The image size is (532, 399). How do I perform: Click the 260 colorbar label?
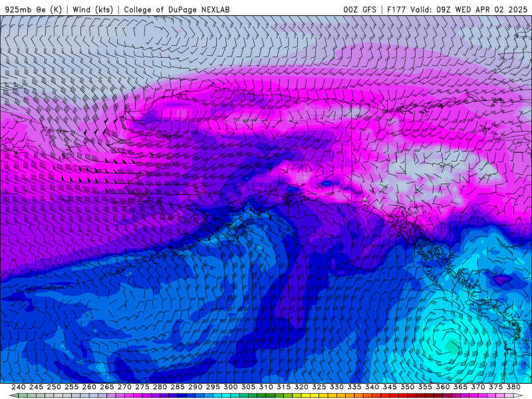pos(89,387)
